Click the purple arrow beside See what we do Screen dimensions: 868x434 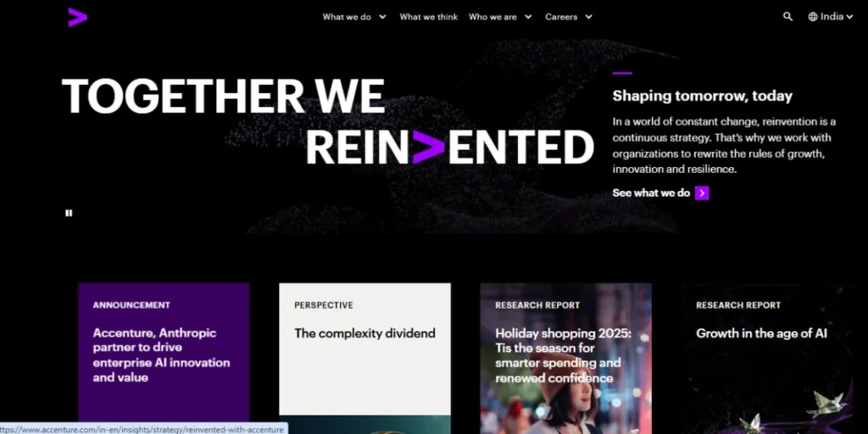pyautogui.click(x=702, y=192)
